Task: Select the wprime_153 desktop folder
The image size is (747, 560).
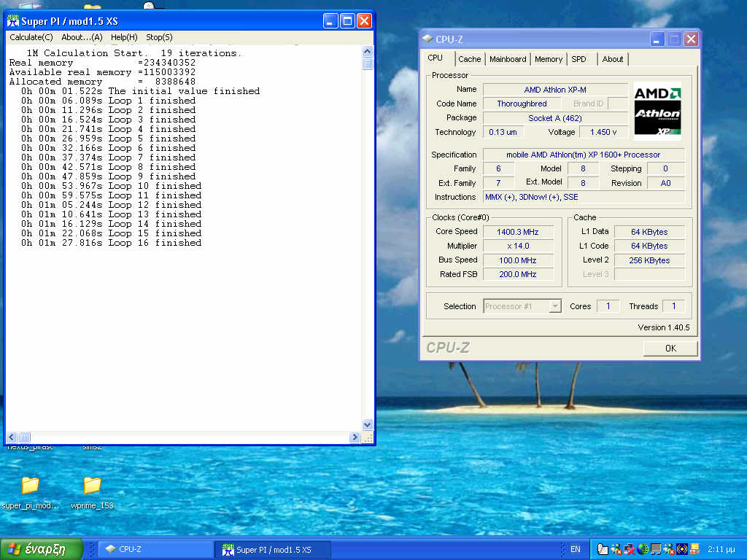Action: pos(92,492)
